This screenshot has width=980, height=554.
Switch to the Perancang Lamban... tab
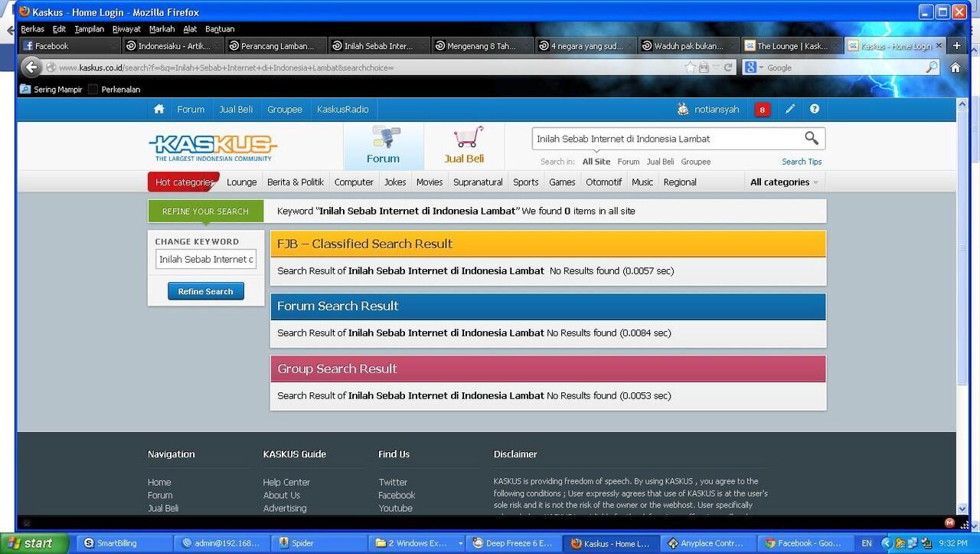click(x=276, y=46)
